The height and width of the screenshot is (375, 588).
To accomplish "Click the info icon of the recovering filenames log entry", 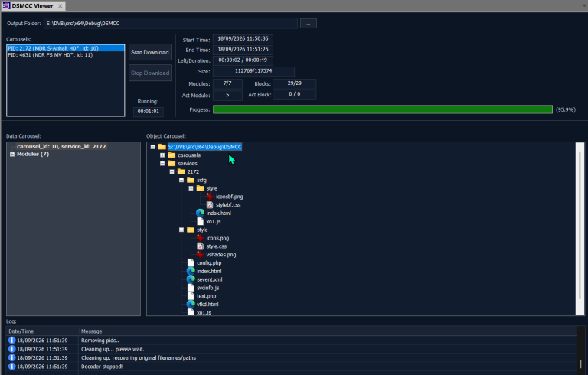I will (x=11, y=357).
